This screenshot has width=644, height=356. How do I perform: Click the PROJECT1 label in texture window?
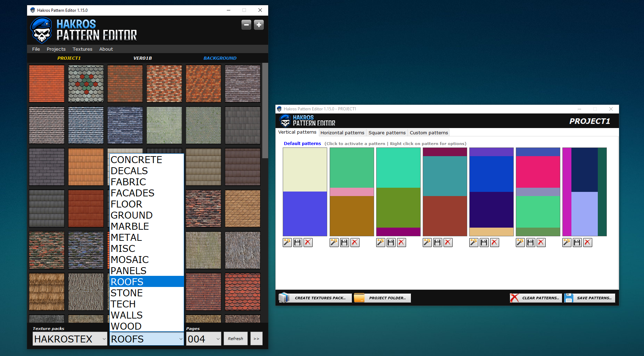click(69, 58)
